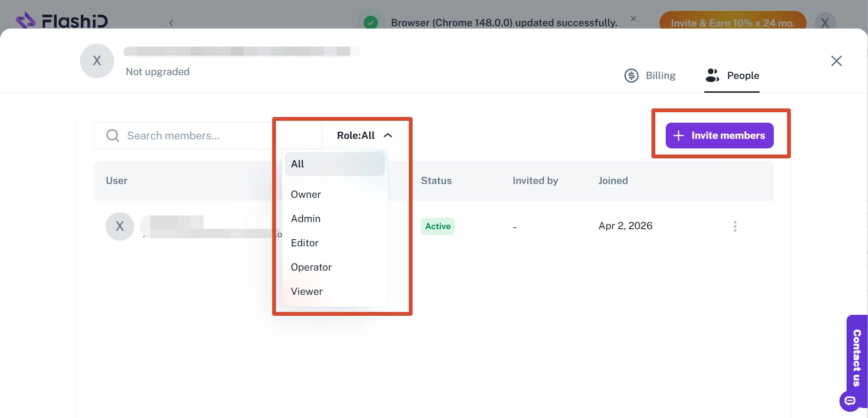This screenshot has height=418, width=868.
Task: Click the FlashID logo icon
Action: pos(26,20)
